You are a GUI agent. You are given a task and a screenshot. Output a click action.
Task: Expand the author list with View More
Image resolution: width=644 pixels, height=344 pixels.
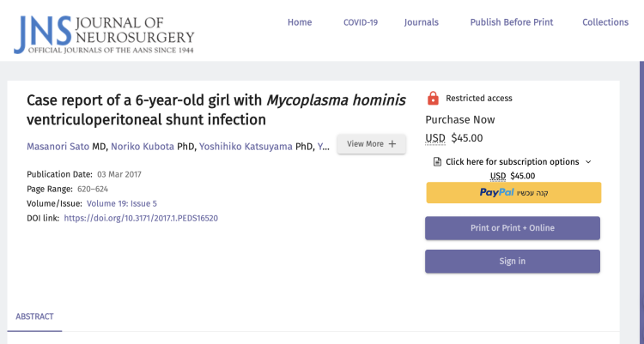click(x=371, y=144)
